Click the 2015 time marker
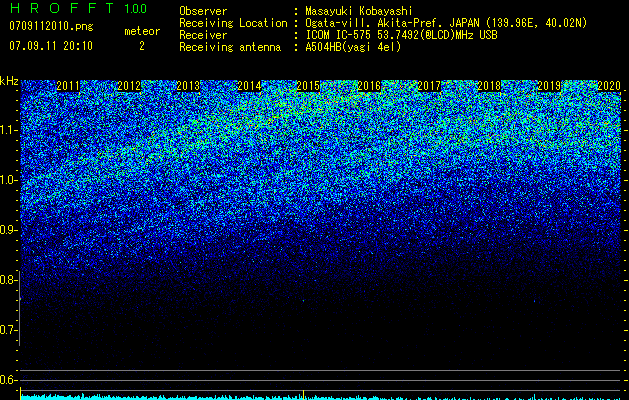Image resolution: width=629 pixels, height=400 pixels. tap(308, 86)
